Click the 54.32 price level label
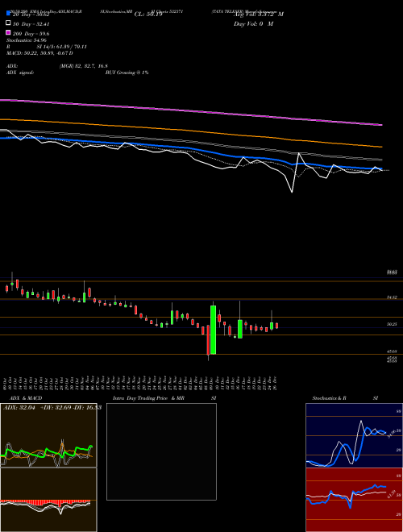 coord(392,297)
